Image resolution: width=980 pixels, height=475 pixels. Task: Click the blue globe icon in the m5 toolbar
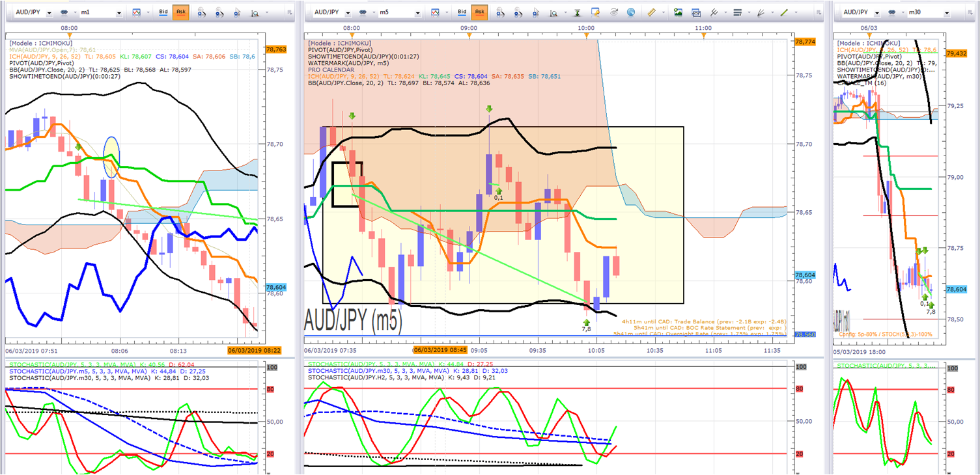(x=631, y=12)
